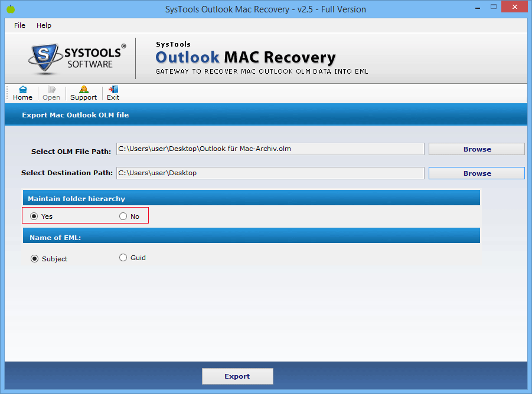Open the Support toolbar icon
This screenshot has height=394, width=532.
coord(83,93)
